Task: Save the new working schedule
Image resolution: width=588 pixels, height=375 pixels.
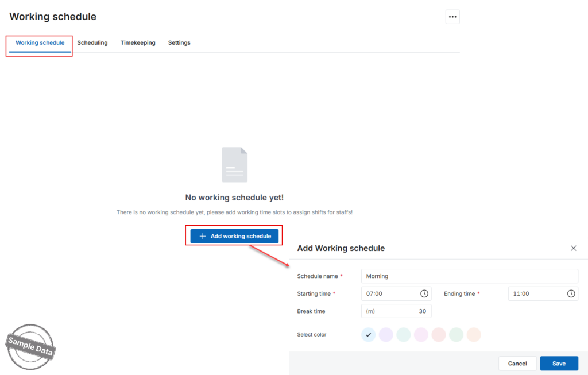Action: point(559,364)
